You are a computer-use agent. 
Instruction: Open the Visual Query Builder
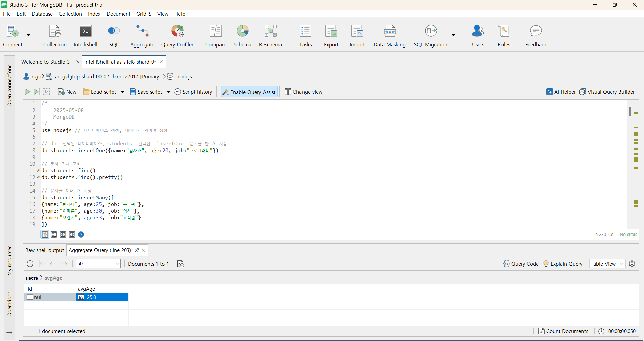607,92
